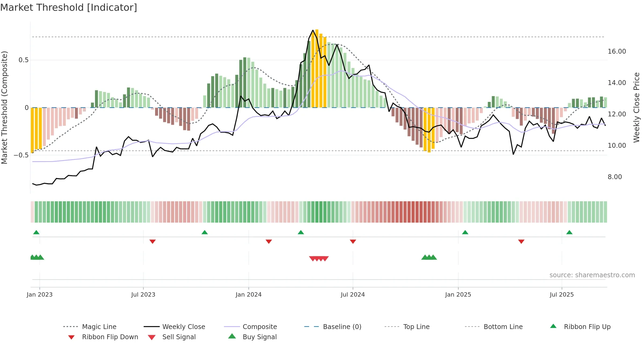
Task: Click the red triangle icon in Ribbon Flip Down legend
Action: 71,337
